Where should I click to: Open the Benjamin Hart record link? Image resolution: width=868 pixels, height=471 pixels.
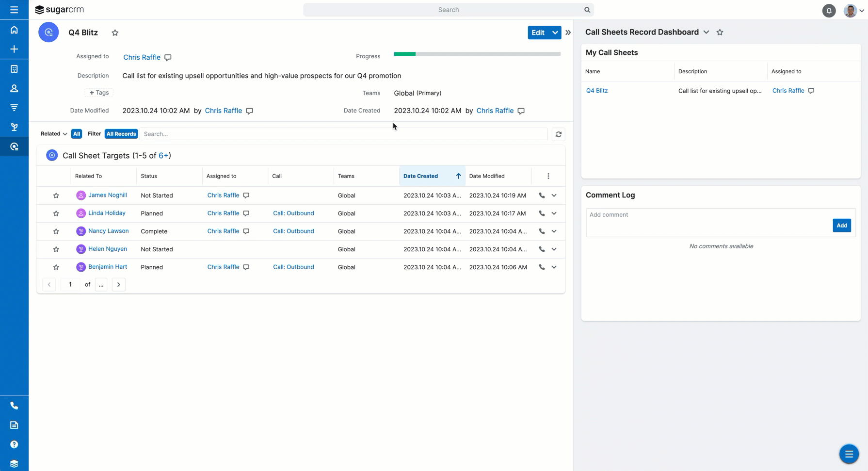click(x=108, y=267)
